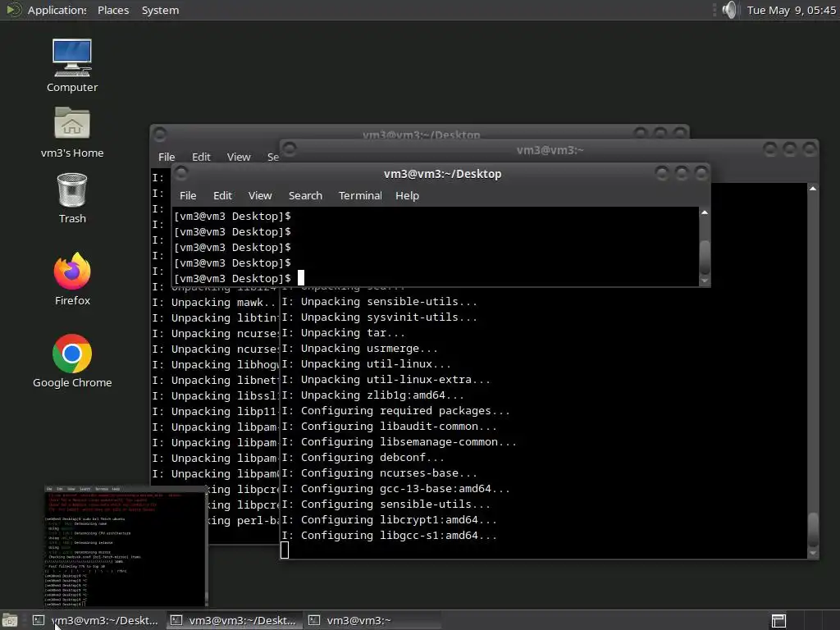Minimize the middle vm3@vm3:~ terminal window

point(770,149)
